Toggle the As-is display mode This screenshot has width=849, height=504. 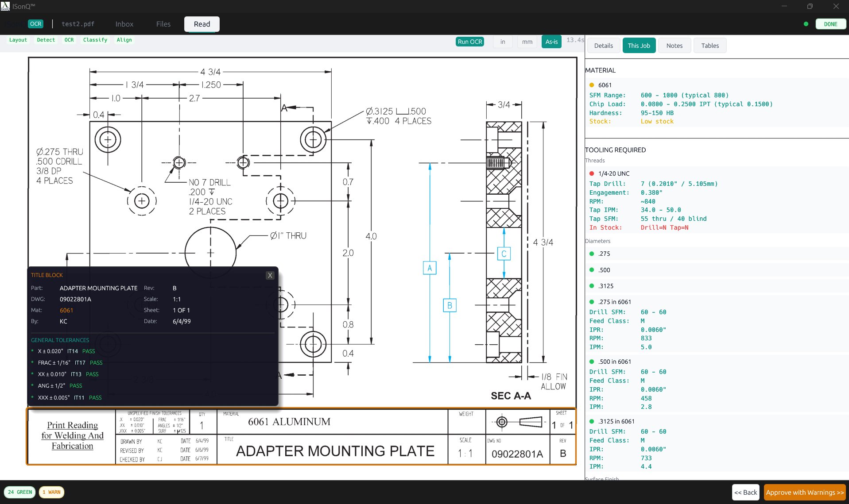click(551, 41)
